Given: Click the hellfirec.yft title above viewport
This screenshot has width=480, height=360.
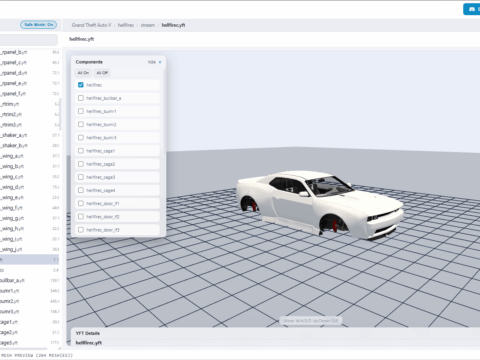Looking at the screenshot, I should coord(82,39).
